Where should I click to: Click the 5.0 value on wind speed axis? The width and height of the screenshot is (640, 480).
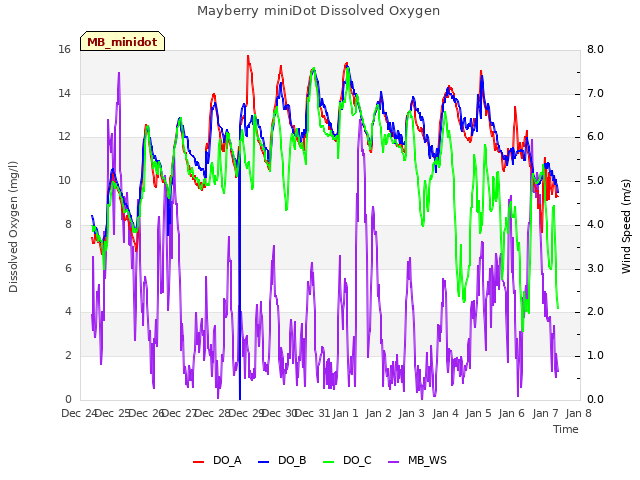click(x=595, y=180)
